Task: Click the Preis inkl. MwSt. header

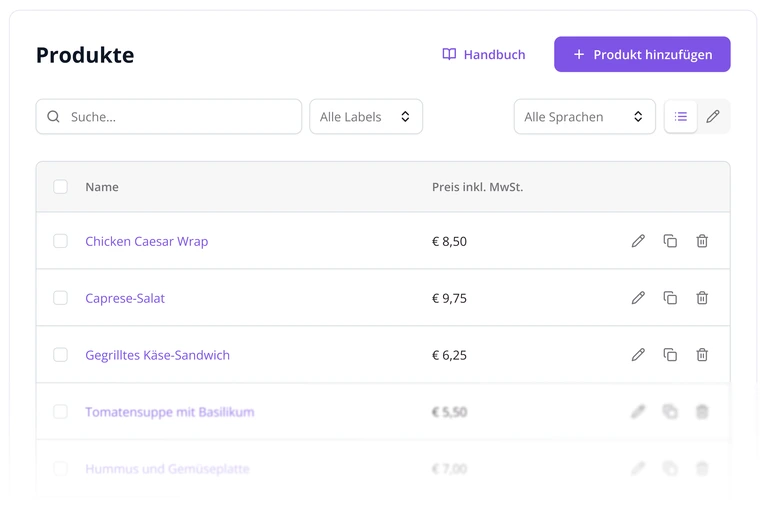Action: tap(478, 187)
